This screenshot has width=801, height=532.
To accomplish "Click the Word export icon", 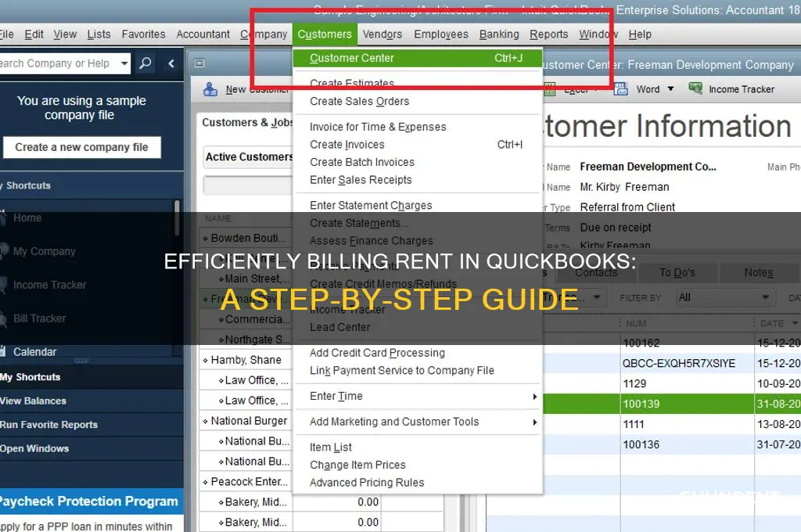I will point(620,89).
